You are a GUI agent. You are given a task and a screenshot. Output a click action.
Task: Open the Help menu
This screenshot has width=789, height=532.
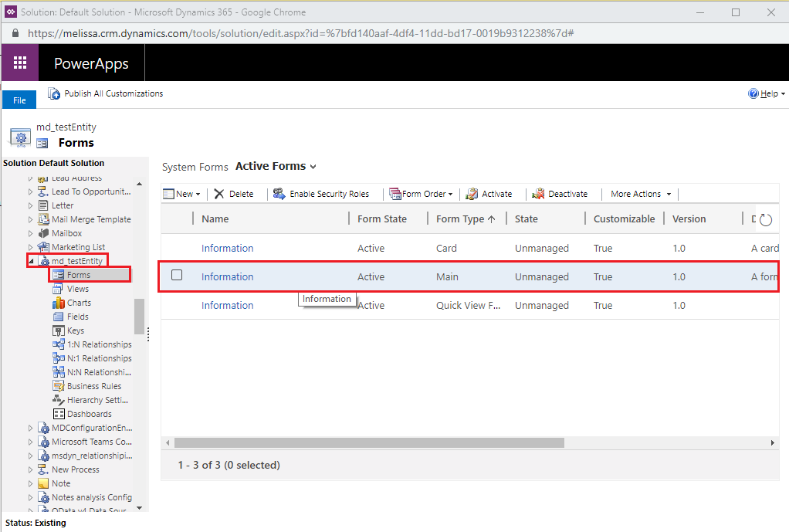[767, 93]
